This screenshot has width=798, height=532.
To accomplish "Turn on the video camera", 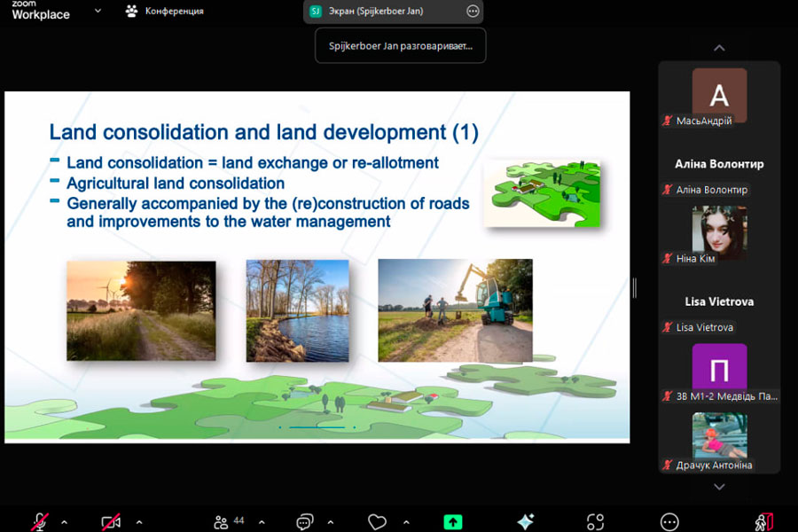I will coord(111,522).
